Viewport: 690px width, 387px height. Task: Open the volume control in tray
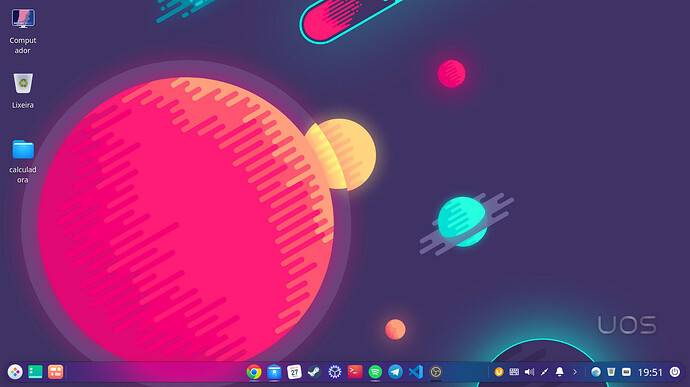coord(529,372)
